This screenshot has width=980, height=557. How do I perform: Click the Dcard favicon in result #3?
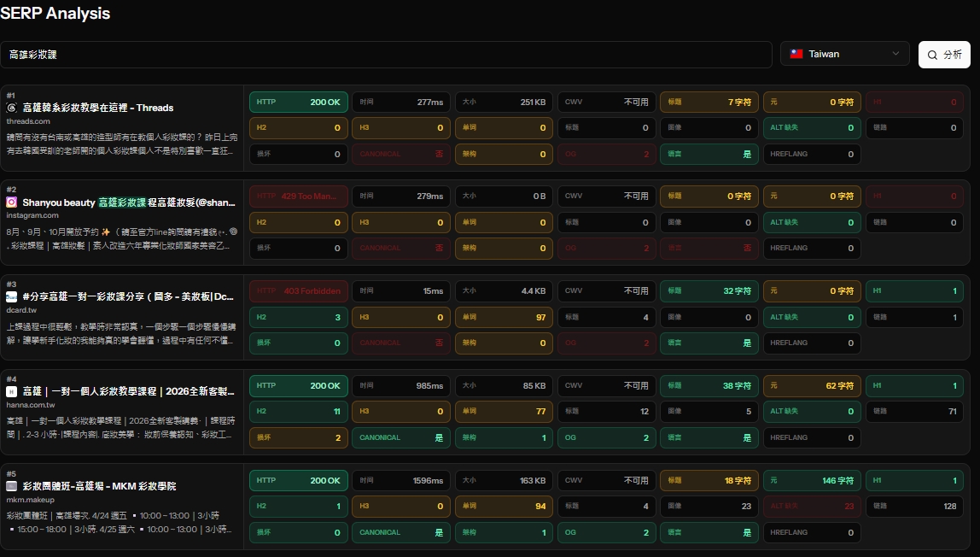pyautogui.click(x=11, y=296)
